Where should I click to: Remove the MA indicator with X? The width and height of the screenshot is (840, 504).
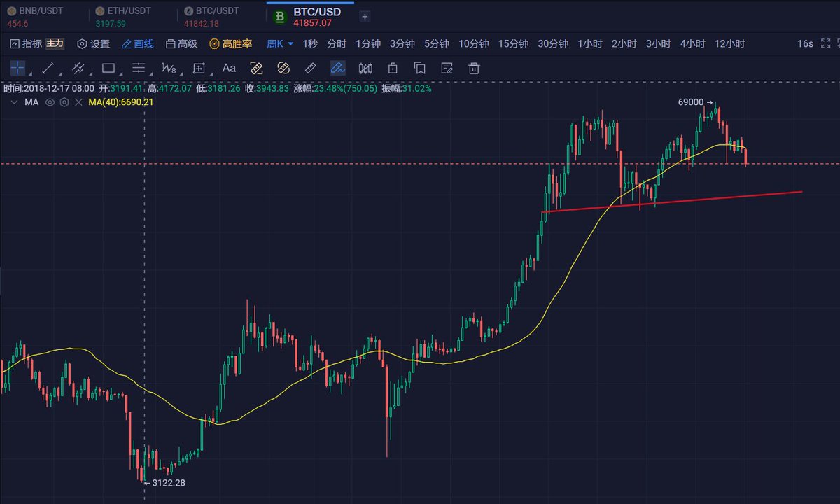tap(78, 102)
